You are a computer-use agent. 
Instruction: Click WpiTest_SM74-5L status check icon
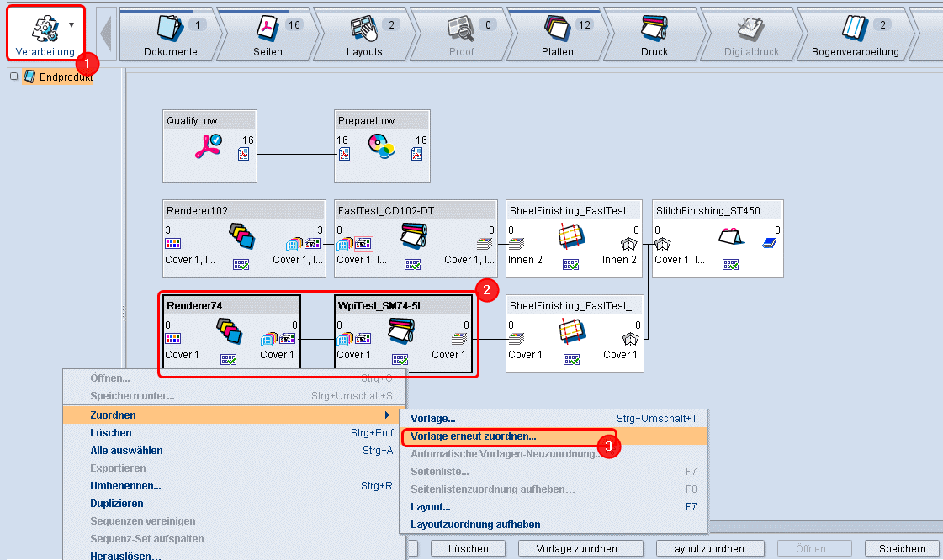coord(400,359)
